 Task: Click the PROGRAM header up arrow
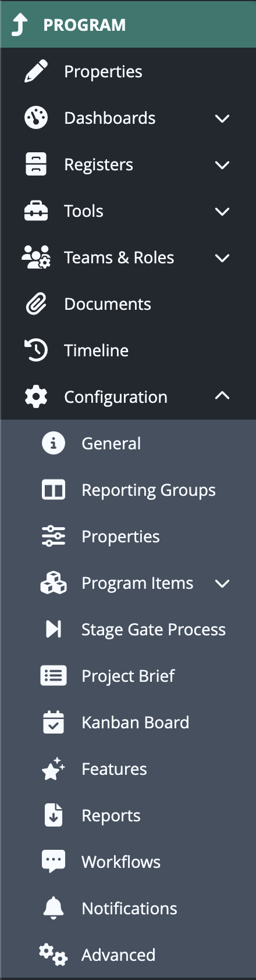point(20,25)
